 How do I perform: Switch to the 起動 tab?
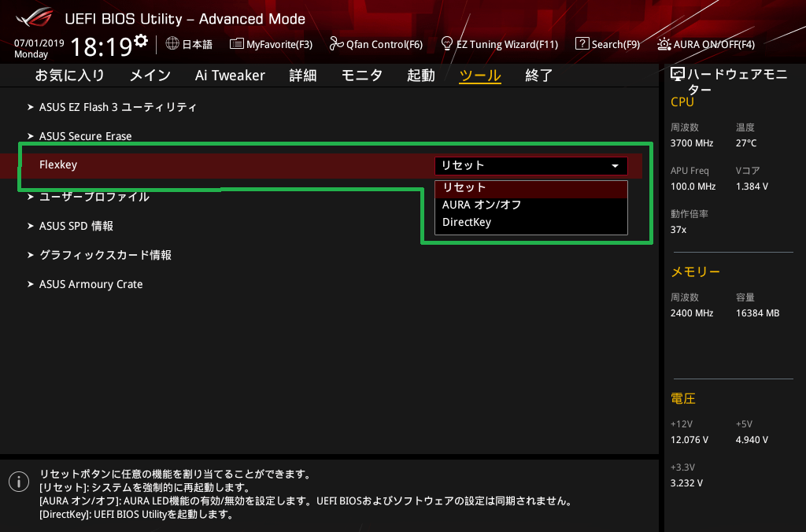[421, 76]
